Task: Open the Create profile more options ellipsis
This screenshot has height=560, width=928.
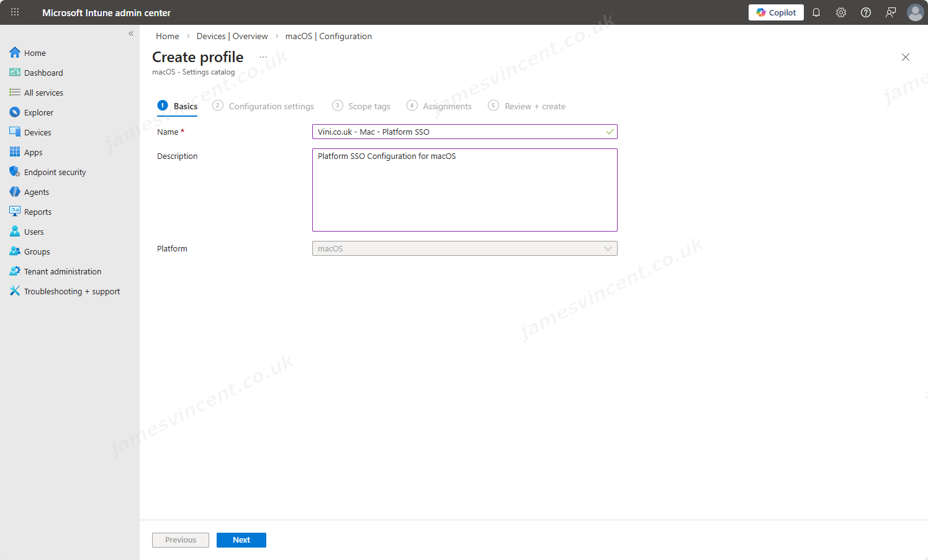Action: click(263, 57)
